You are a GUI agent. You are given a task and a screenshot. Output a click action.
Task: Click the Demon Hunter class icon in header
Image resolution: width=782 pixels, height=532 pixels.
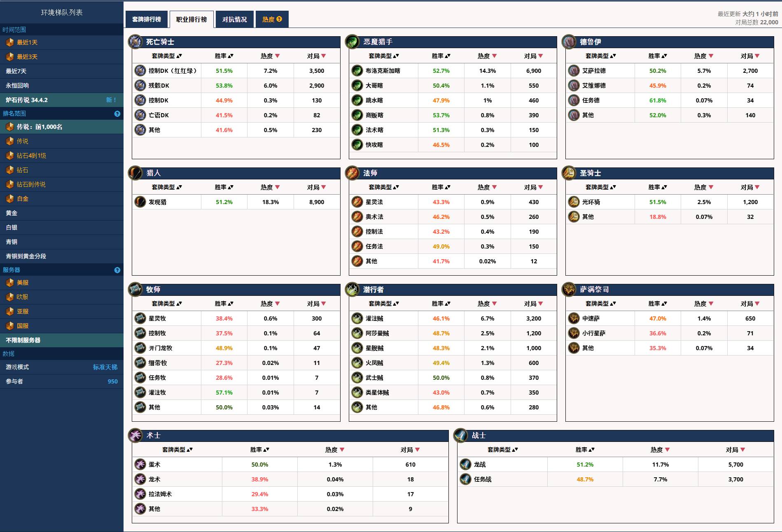click(352, 42)
